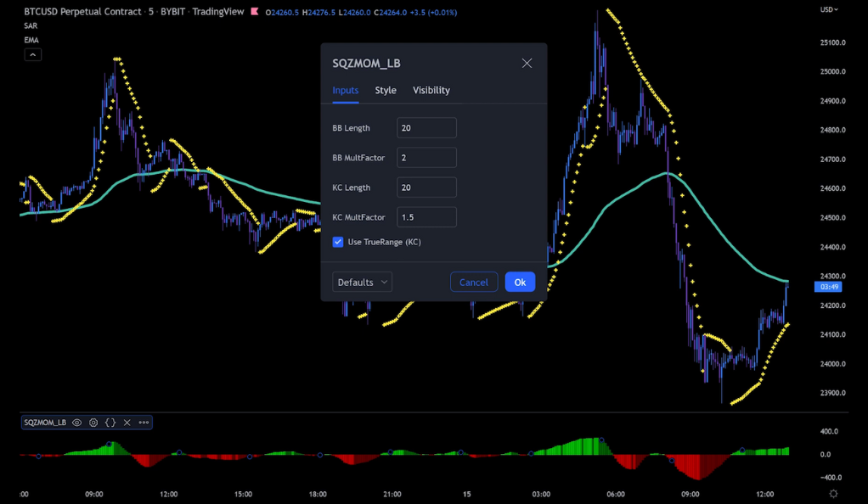
Task: Switch to the Visibility tab
Action: 431,90
